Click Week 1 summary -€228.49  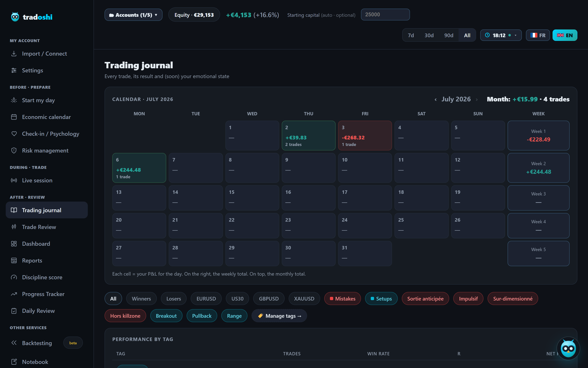pos(538,135)
